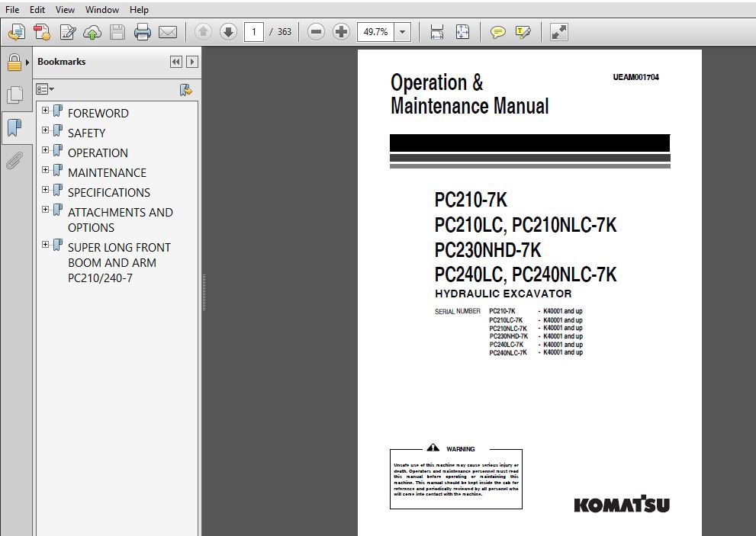Click the KOMATSU logo on page

(622, 504)
